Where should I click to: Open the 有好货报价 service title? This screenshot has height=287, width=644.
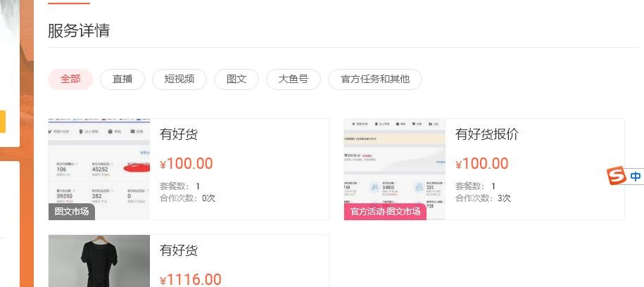487,134
